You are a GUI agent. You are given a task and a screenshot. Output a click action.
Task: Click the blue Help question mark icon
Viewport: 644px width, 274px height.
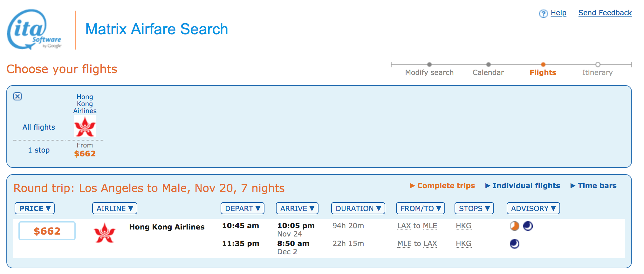coord(543,14)
